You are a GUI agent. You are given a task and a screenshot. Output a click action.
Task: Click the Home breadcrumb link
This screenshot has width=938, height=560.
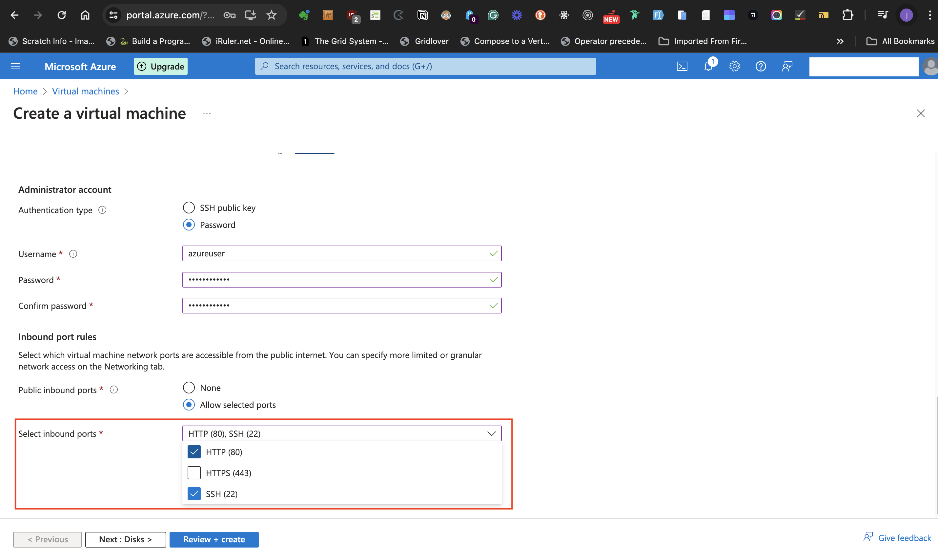pyautogui.click(x=25, y=91)
